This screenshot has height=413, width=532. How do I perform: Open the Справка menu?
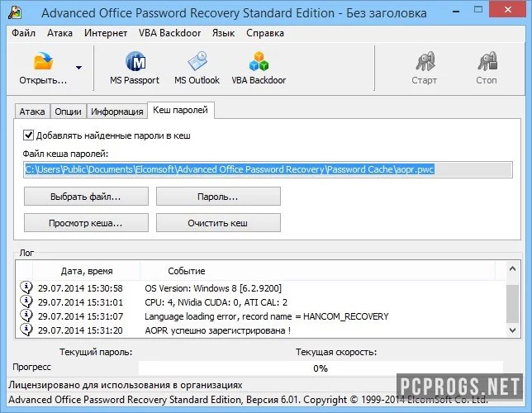(265, 33)
